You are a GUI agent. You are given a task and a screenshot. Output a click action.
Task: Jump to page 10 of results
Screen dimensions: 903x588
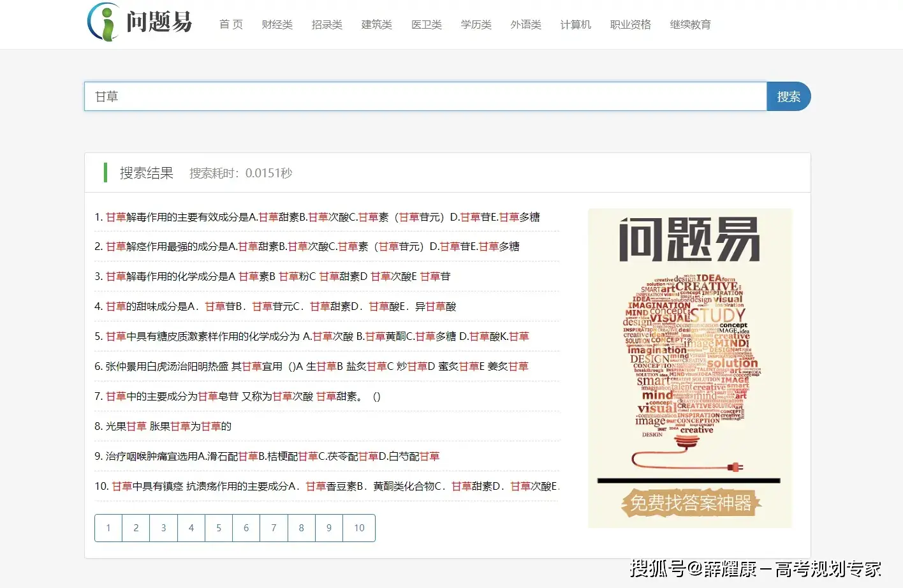coord(358,528)
